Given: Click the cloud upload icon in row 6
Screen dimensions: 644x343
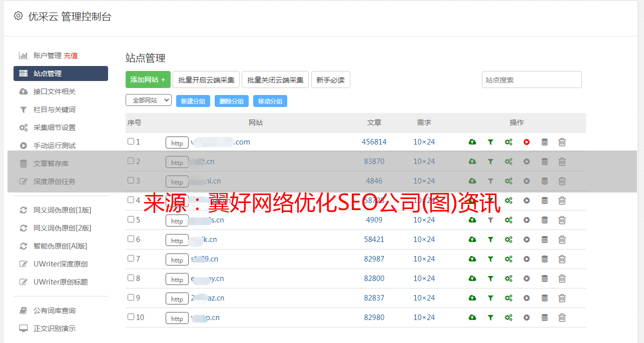Looking at the screenshot, I should click(x=472, y=239).
